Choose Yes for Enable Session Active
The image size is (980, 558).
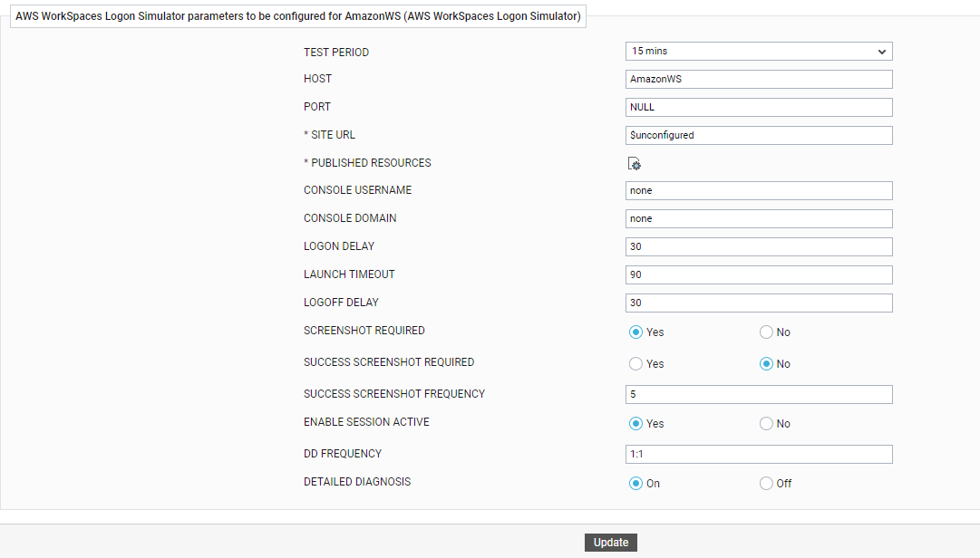(636, 424)
